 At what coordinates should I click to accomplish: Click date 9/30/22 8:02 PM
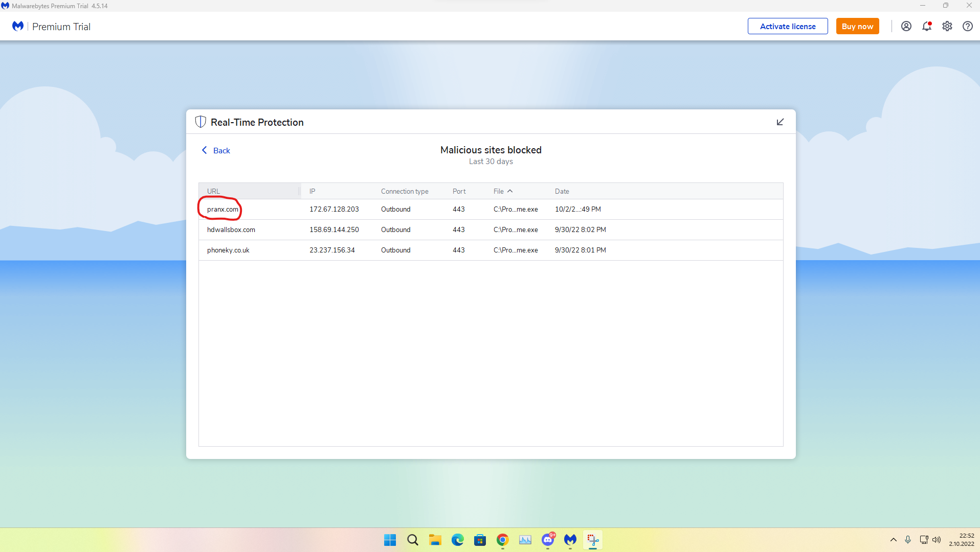tap(580, 229)
